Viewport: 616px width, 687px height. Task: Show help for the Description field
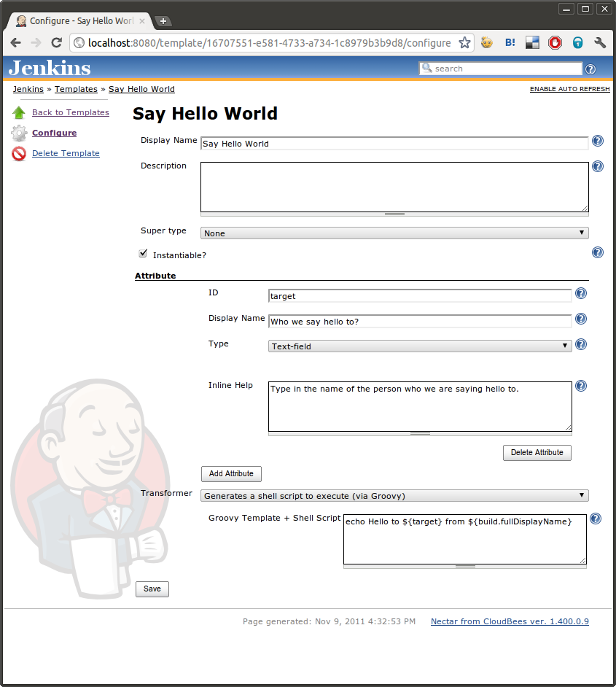click(598, 166)
